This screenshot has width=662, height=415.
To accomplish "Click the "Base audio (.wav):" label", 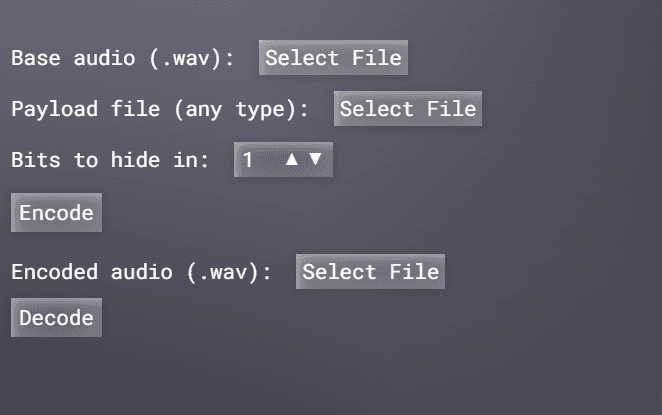I will (123, 58).
